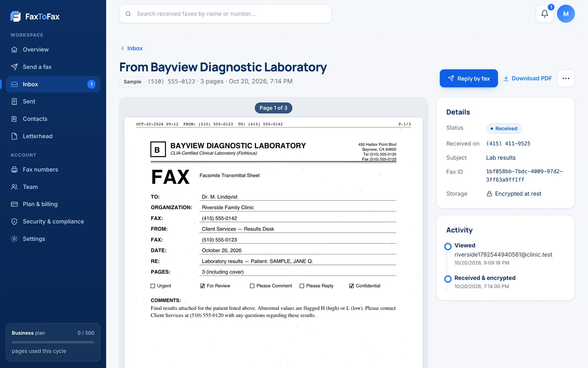Screen dimensions: 588x368
Task: Click the Overview home icon
Action: click(14, 49)
